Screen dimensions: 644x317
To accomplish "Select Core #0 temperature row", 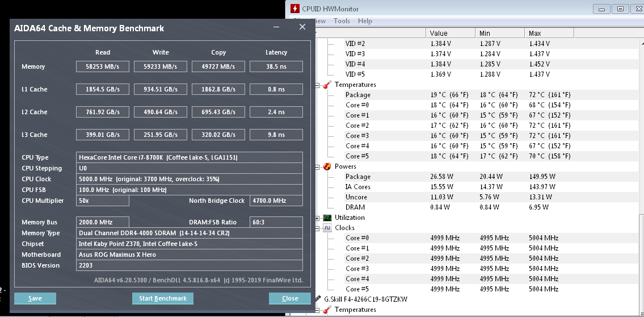I will [491, 105].
